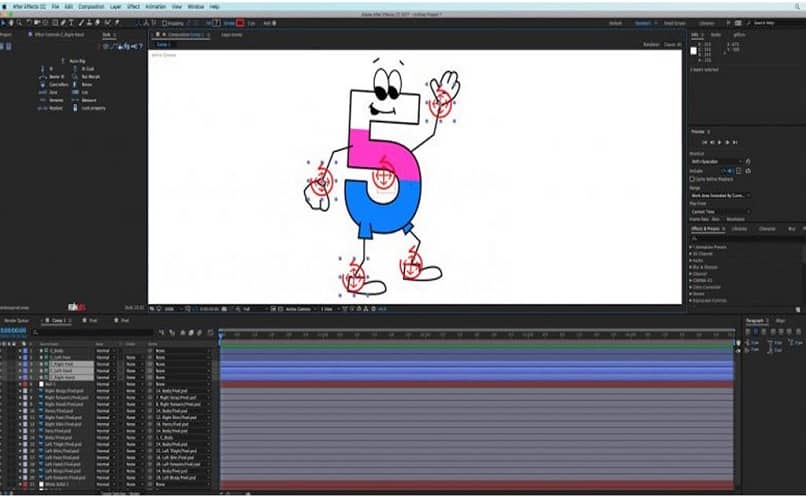Click Bezier IK in Duik panel
806x497 pixels.
point(52,77)
